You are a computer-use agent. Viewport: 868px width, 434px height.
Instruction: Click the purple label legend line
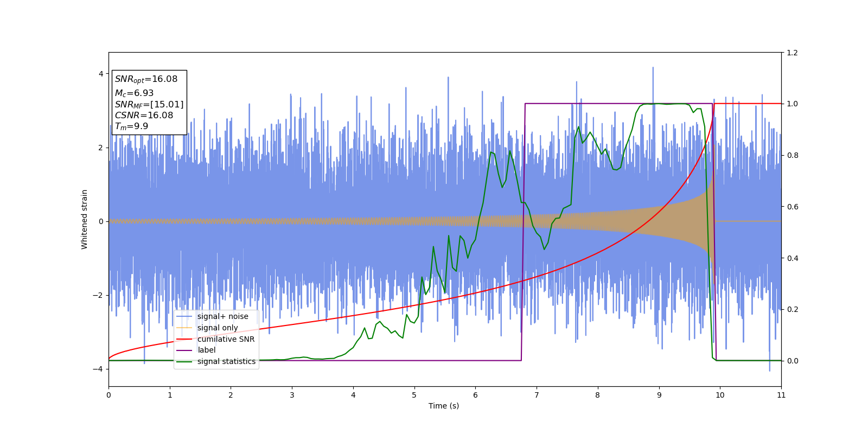click(184, 350)
